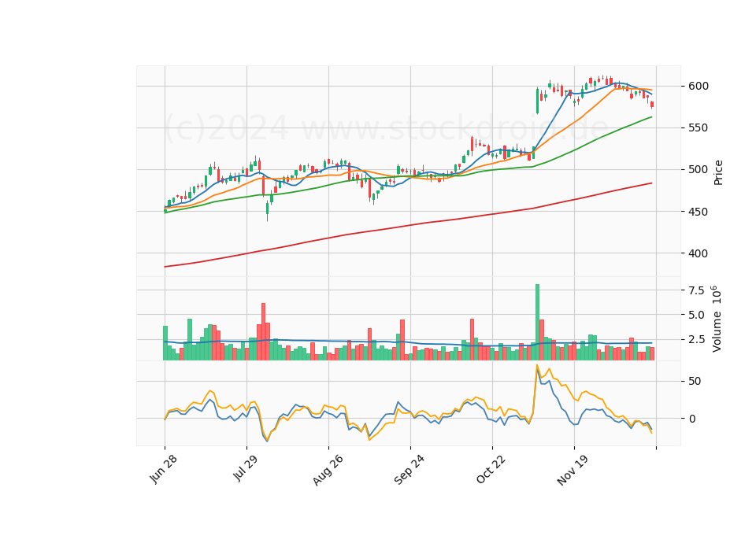Click the 600 price axis value

pyautogui.click(x=699, y=87)
